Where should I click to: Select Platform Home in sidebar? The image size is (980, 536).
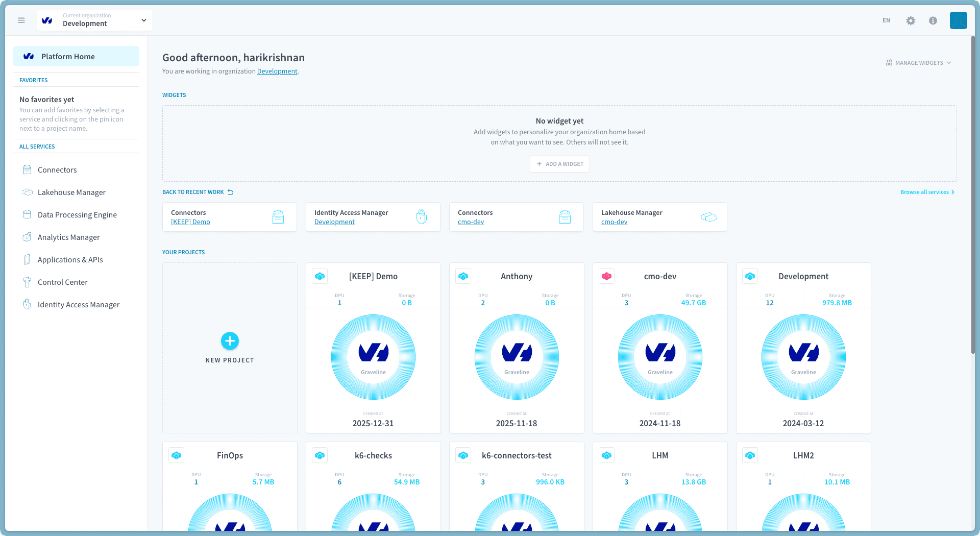[76, 57]
